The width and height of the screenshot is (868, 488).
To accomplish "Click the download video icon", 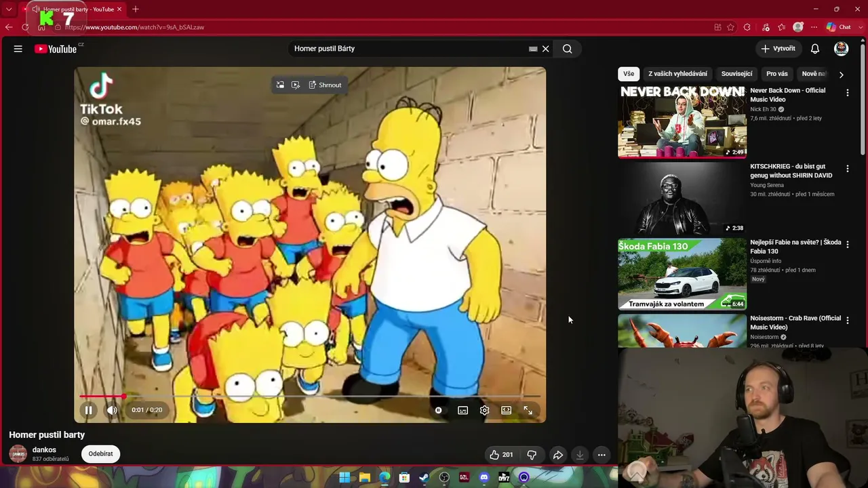I will (580, 455).
